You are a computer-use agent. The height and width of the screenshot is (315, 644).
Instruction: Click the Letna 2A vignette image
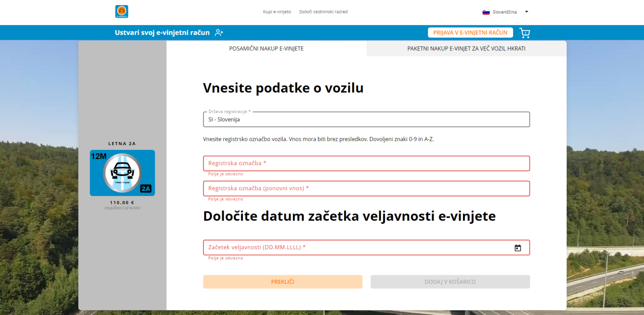point(122,173)
